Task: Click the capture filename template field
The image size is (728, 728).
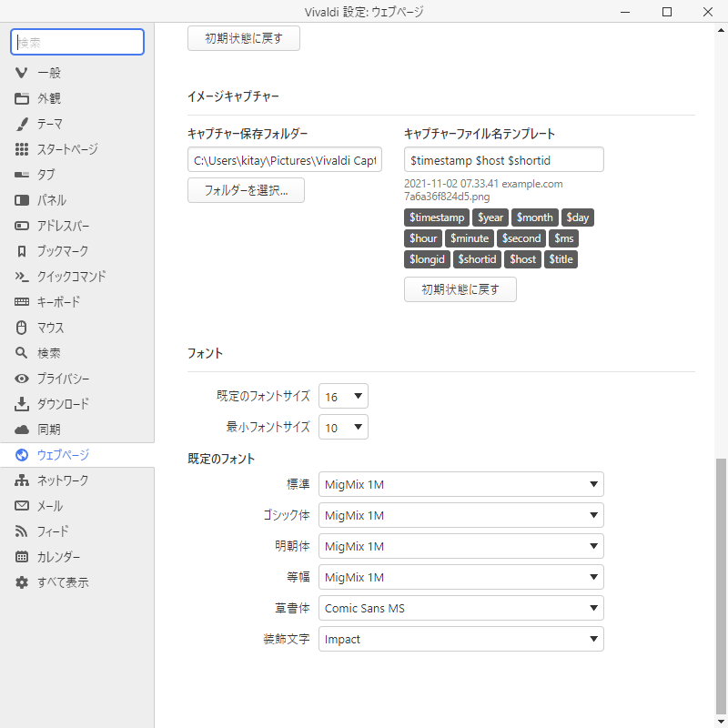Action: (x=504, y=160)
